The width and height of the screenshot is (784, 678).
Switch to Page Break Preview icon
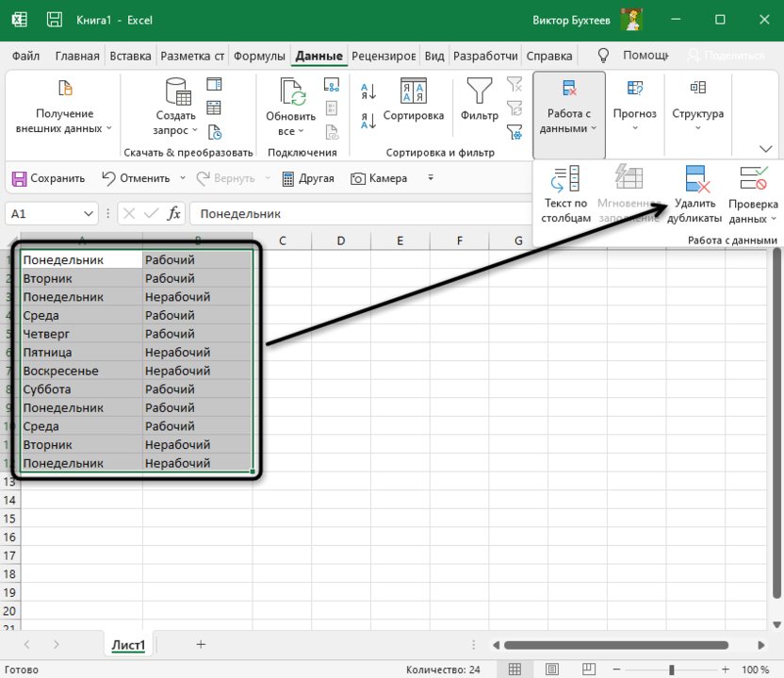pos(589,669)
